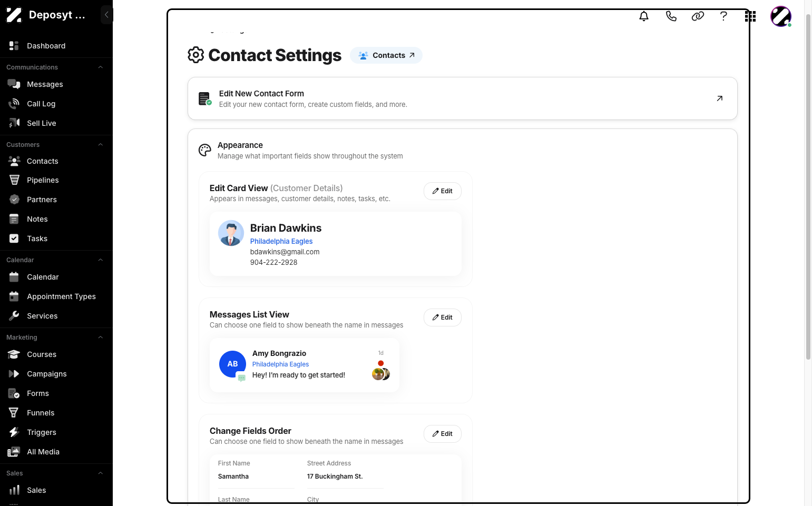This screenshot has height=506, width=812.
Task: Open the link icon in top bar
Action: (698, 16)
